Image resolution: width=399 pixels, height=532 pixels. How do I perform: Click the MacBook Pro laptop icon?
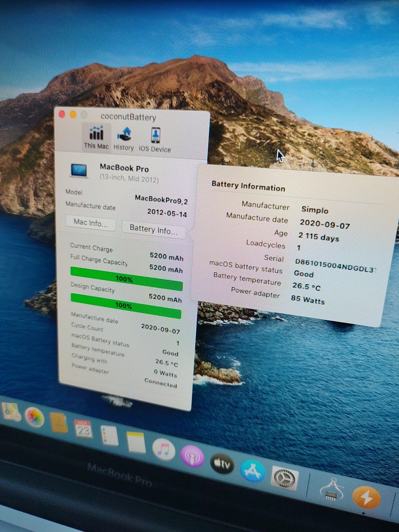click(79, 171)
